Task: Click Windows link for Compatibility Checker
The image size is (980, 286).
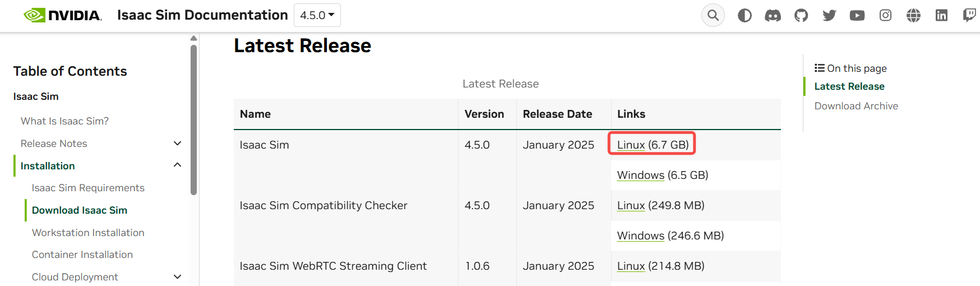Action: [640, 236]
